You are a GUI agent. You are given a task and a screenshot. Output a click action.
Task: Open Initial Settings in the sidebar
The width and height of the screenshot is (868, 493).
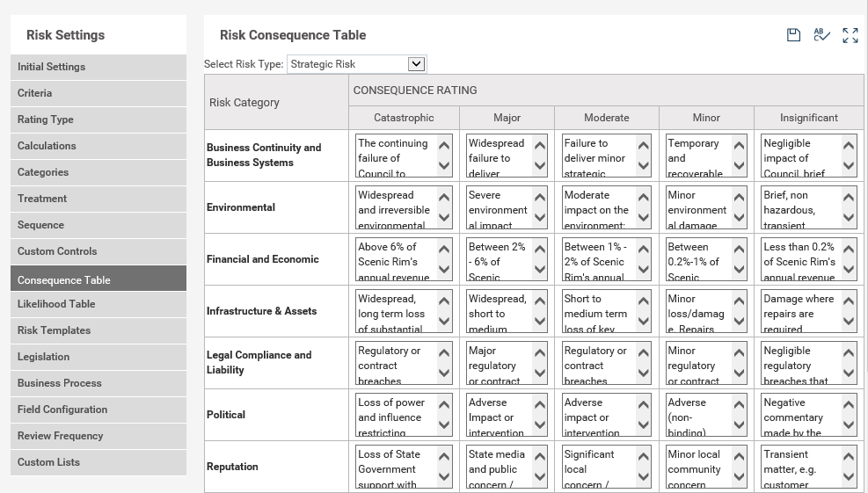pos(98,67)
